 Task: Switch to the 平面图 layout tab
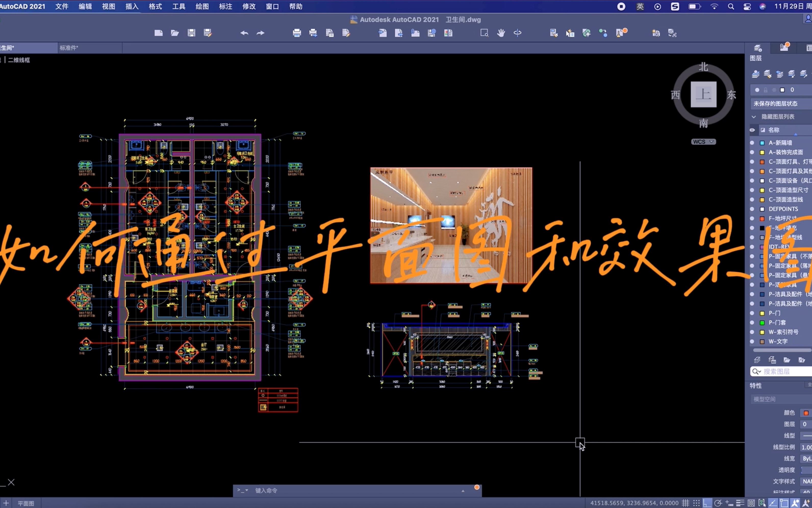coord(26,503)
